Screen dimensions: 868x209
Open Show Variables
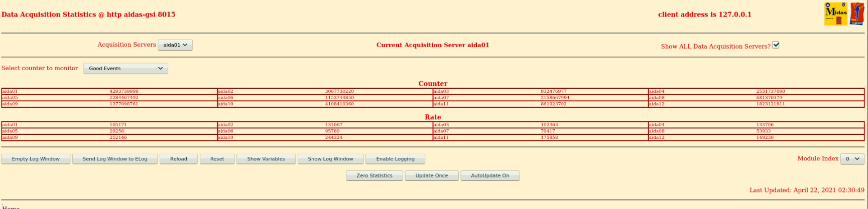point(266,159)
